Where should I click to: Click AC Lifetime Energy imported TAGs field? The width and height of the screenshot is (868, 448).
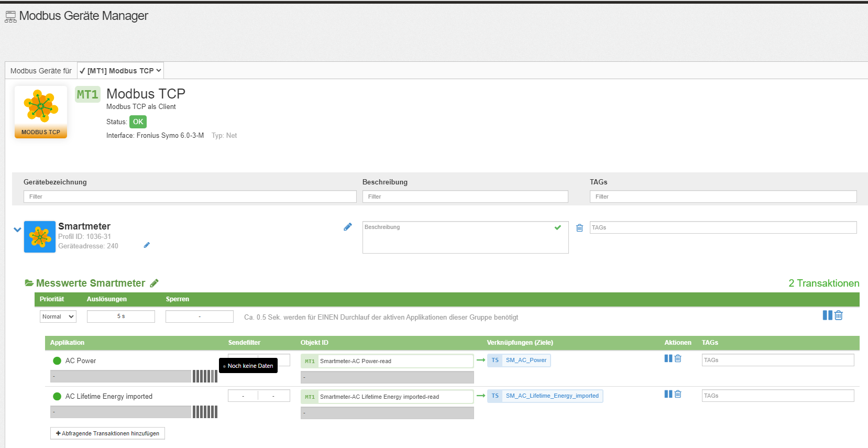click(778, 396)
